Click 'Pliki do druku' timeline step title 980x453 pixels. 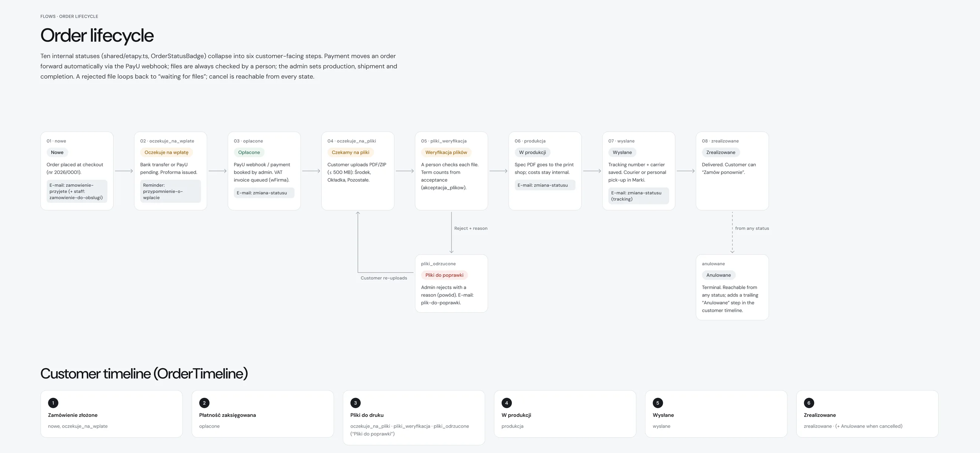367,415
